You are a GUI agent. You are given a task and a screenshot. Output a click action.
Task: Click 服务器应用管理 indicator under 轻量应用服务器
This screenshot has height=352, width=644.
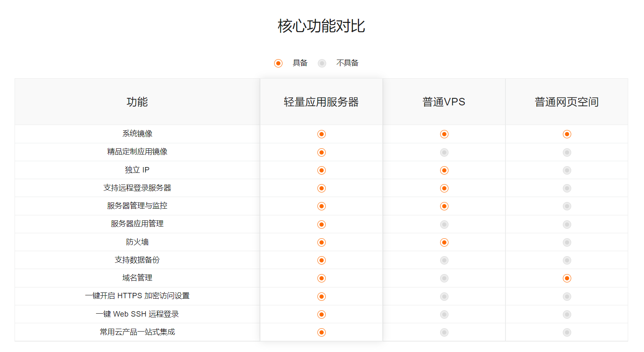pos(322,225)
